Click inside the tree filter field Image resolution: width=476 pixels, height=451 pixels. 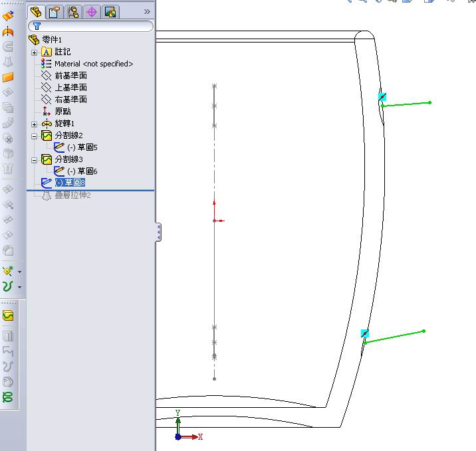click(91, 26)
